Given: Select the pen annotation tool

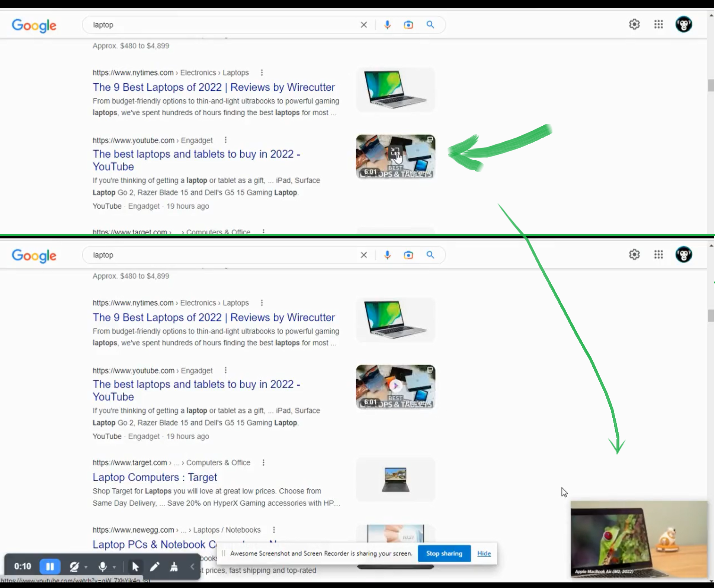Looking at the screenshot, I should [154, 566].
